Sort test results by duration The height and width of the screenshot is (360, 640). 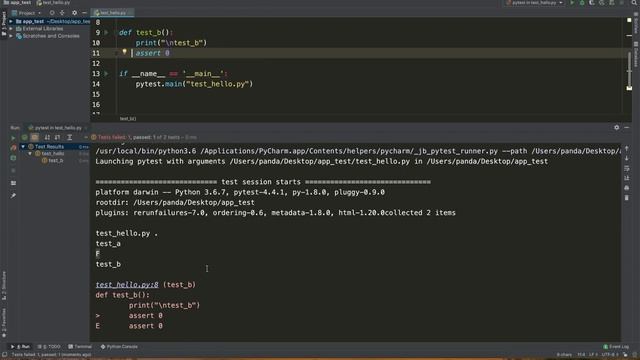pos(57,138)
